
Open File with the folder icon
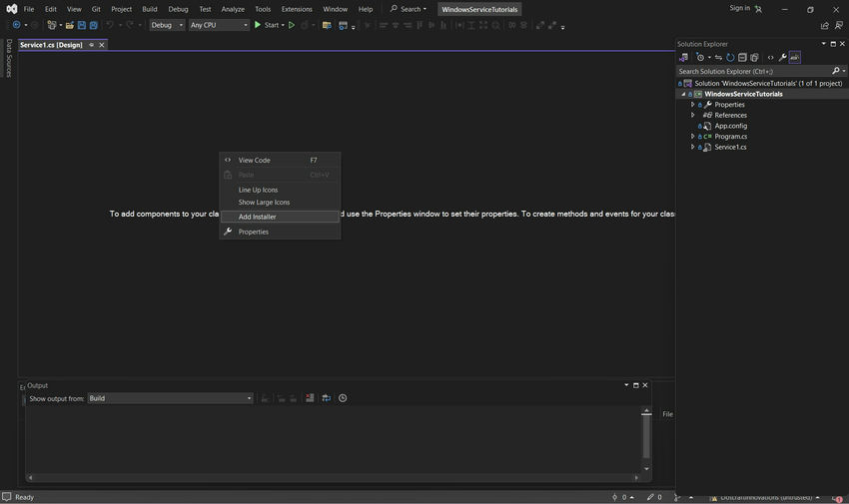tap(69, 25)
